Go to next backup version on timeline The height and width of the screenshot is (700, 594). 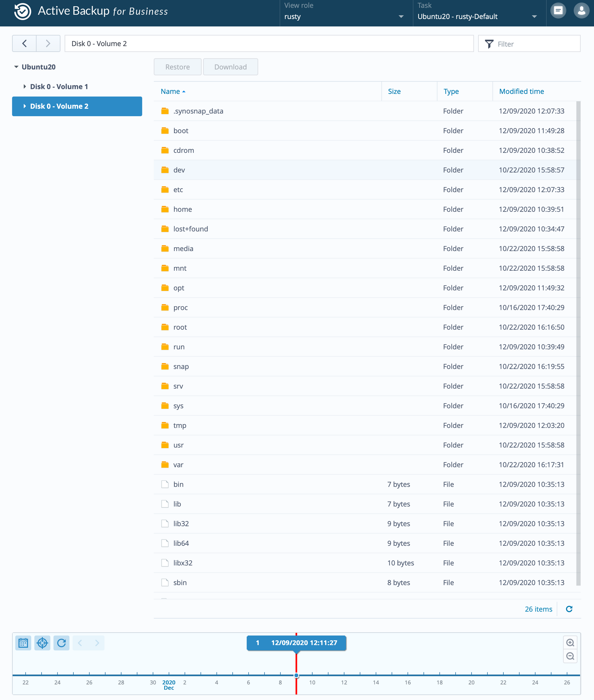point(97,643)
